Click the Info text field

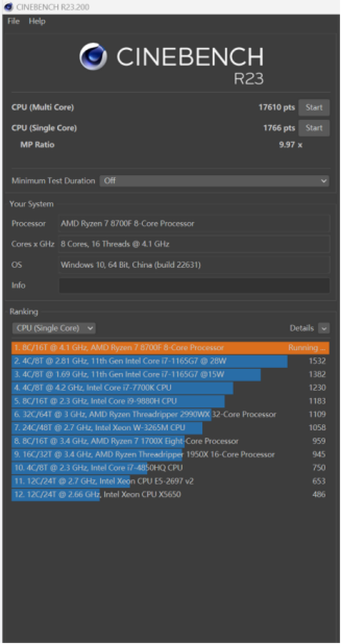[194, 286]
